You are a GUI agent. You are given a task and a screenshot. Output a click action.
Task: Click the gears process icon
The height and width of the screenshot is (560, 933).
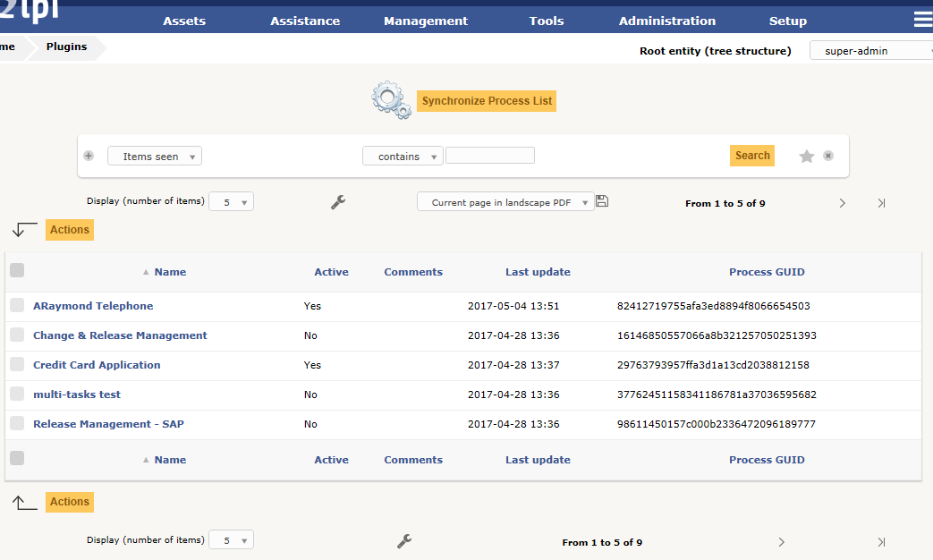(391, 100)
